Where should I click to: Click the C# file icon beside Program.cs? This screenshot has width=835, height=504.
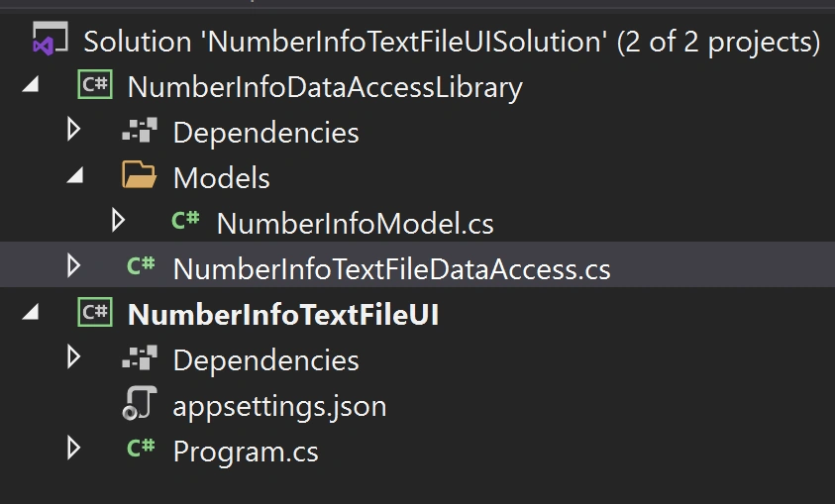coord(141,449)
